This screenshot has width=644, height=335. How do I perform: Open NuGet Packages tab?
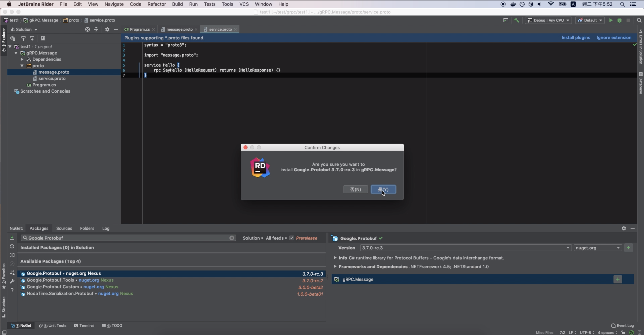point(39,228)
